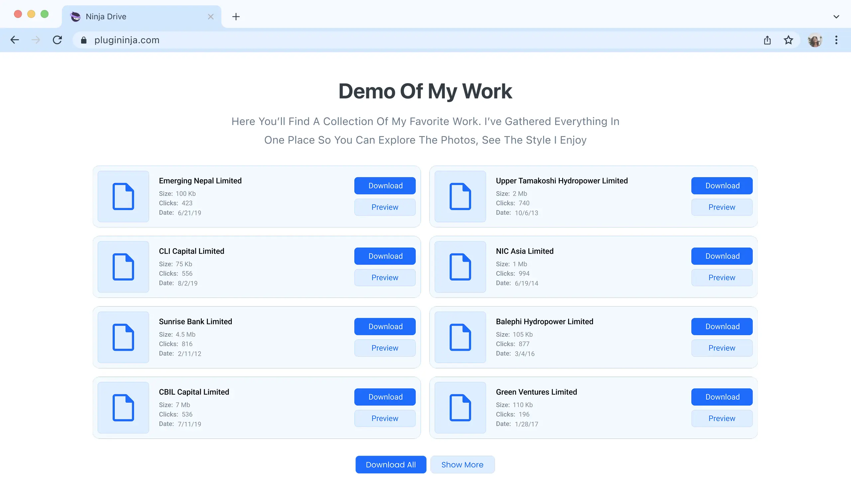Preview the CLI Capital Limited file
Screen dimensions: 851x504
[x=385, y=278]
